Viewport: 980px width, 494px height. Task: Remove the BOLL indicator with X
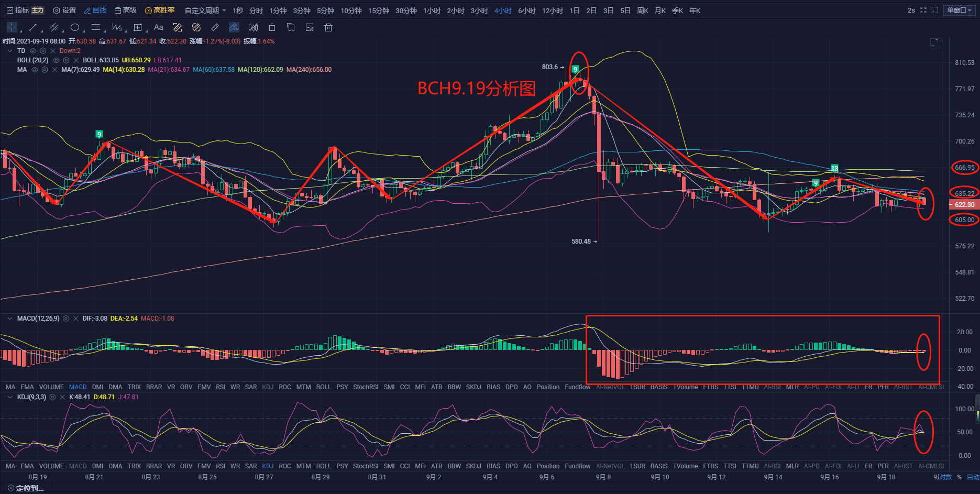[76, 60]
